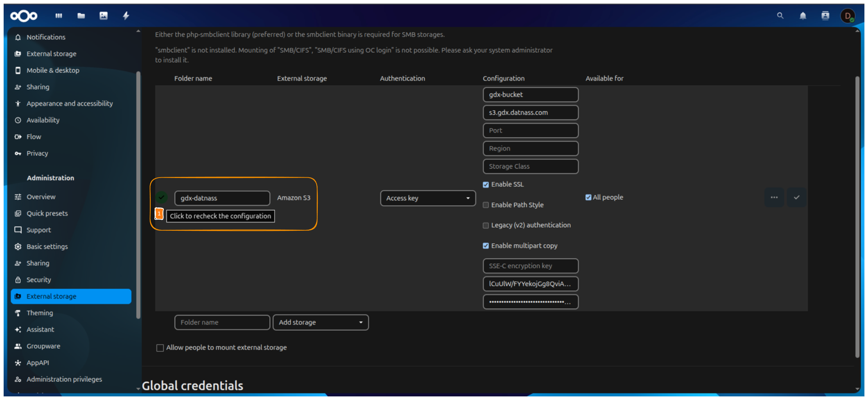Open the Files app folder icon

pyautogui.click(x=81, y=16)
